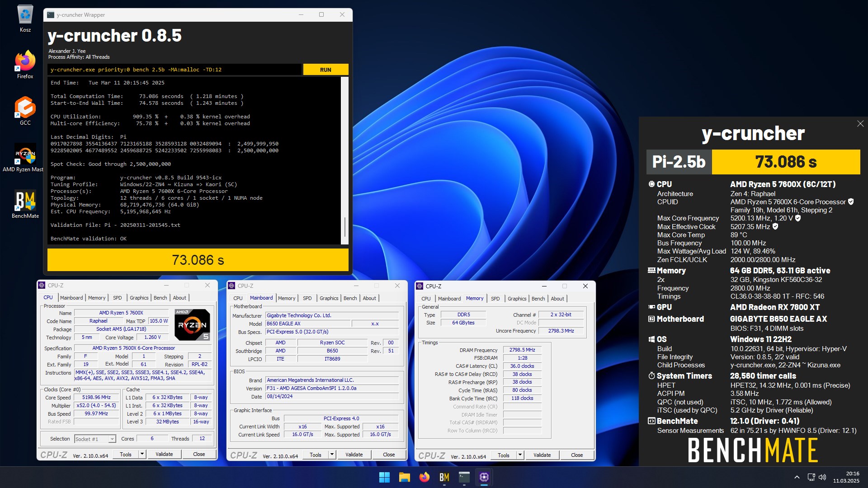The image size is (868, 488).
Task: Switch to BenchMate on the taskbar
Action: tap(444, 477)
